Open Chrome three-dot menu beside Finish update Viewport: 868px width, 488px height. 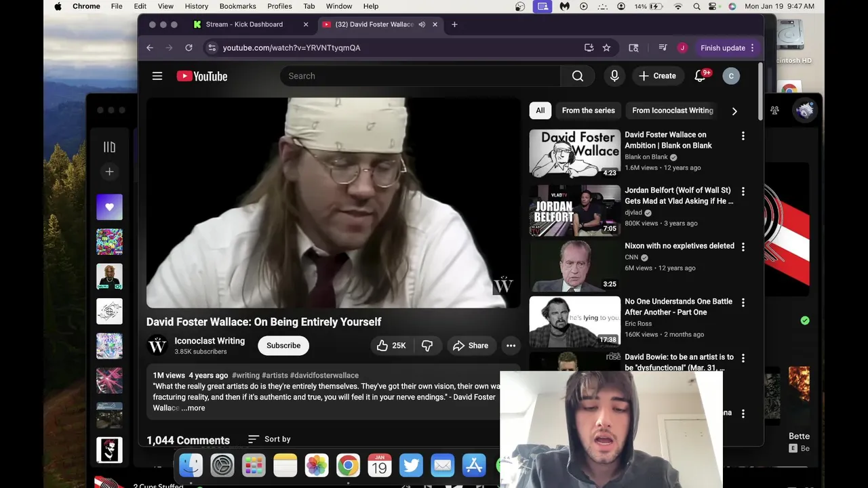click(752, 47)
